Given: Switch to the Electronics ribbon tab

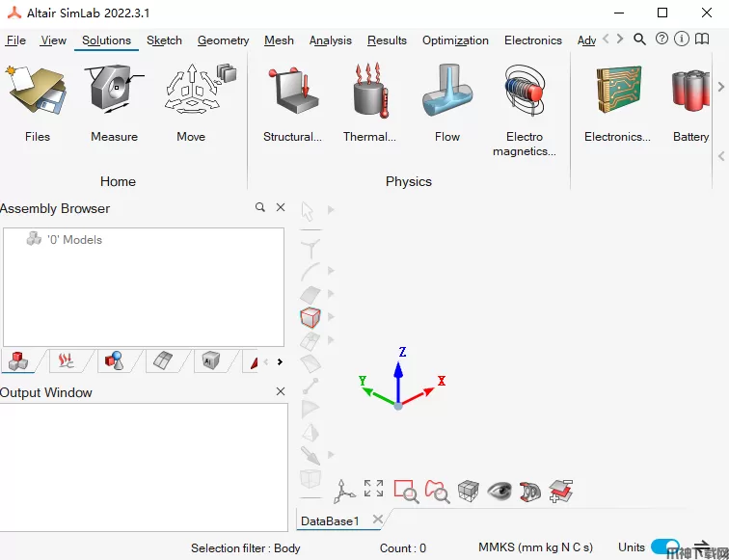Looking at the screenshot, I should click(x=533, y=40).
